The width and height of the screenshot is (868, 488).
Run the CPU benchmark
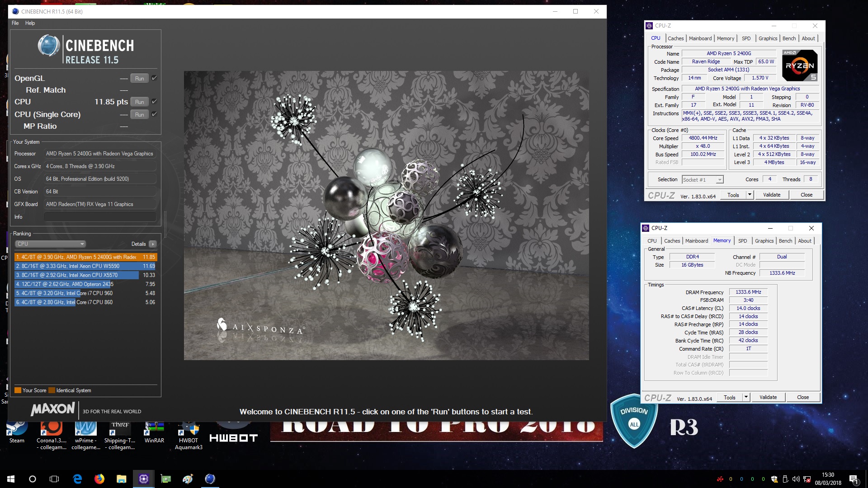[x=140, y=102]
